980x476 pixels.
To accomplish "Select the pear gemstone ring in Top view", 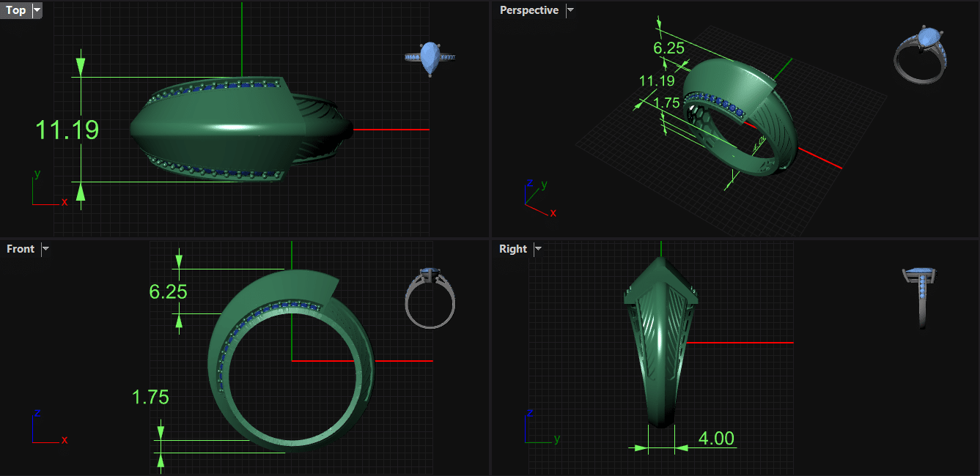I will click(430, 58).
